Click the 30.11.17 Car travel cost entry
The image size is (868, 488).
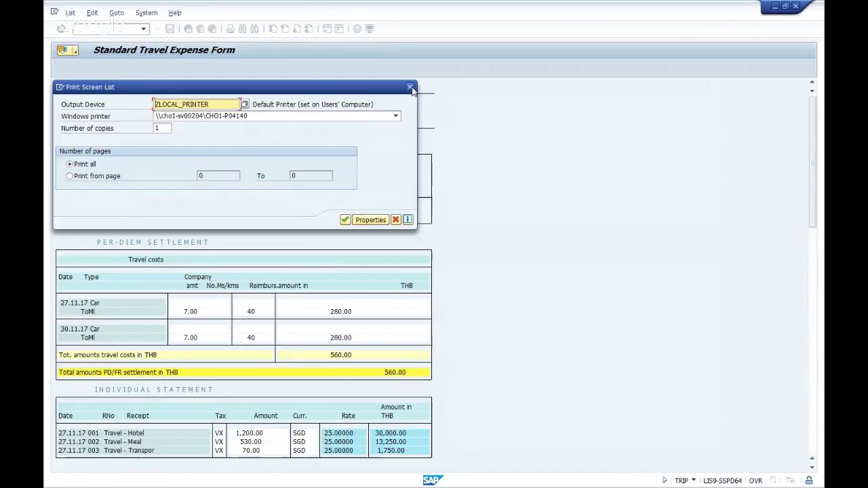coord(80,329)
